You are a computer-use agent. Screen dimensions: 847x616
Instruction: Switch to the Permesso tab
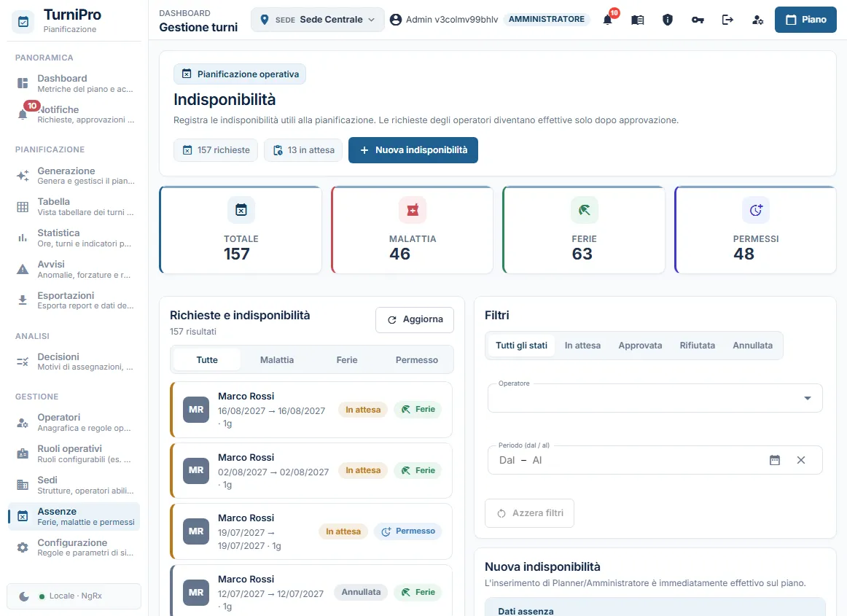tap(416, 360)
